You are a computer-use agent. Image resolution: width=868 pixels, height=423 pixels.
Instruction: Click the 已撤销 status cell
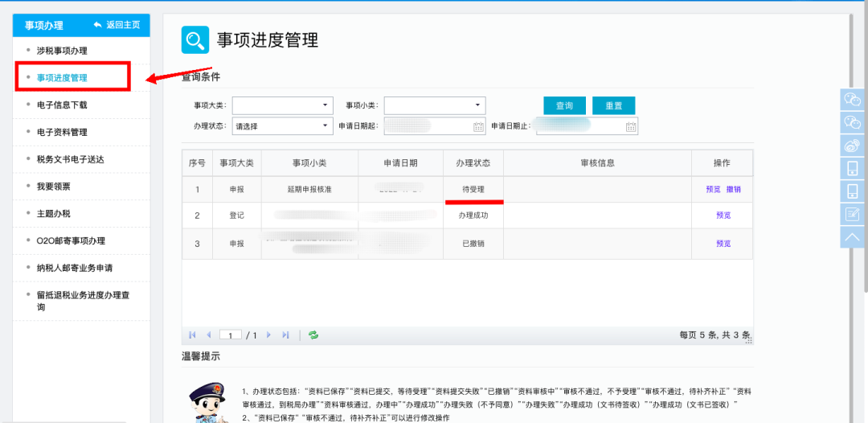473,243
